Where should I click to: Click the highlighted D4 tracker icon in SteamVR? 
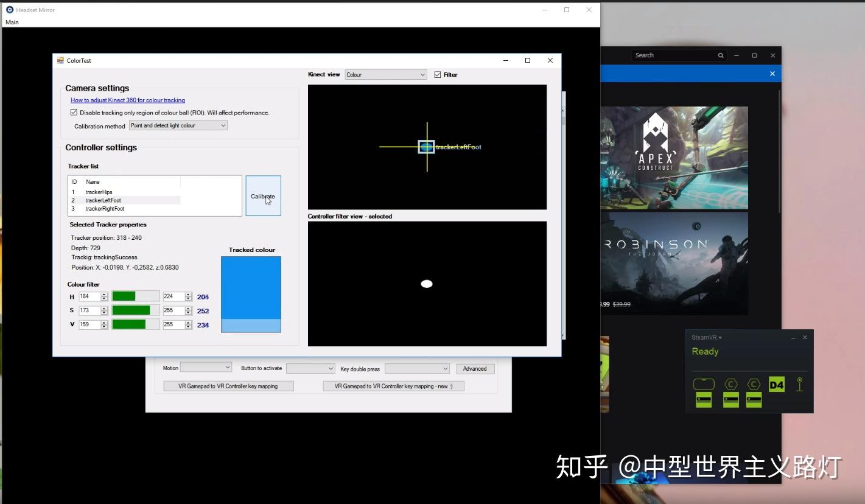[x=776, y=384]
